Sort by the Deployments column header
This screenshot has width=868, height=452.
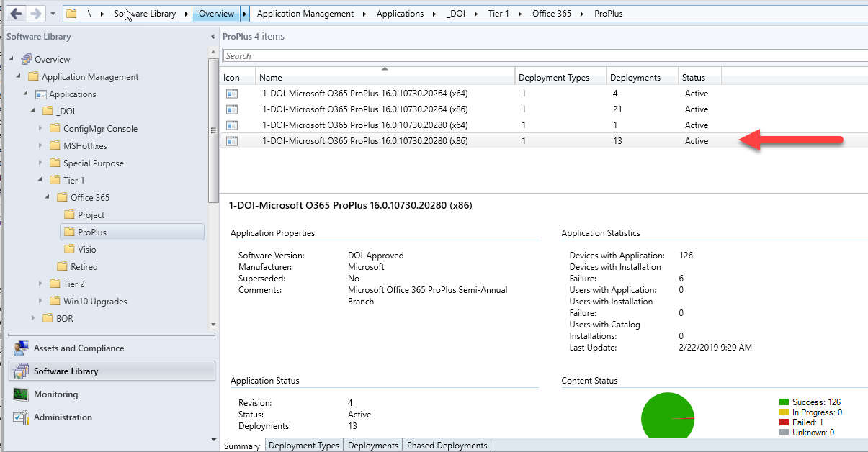643,77
